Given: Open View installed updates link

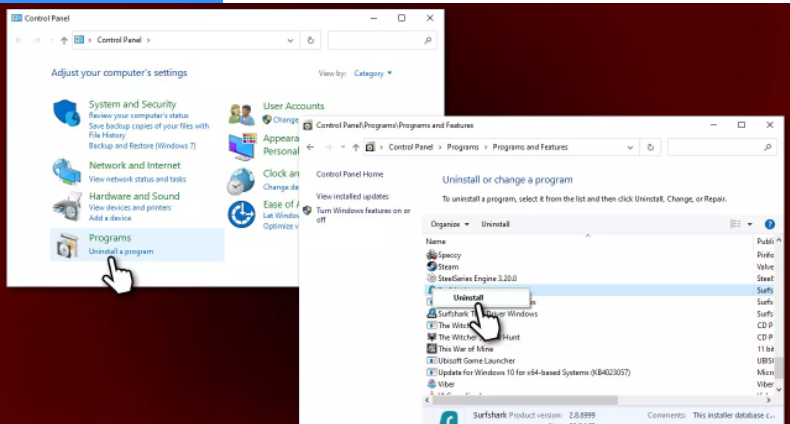Looking at the screenshot, I should [x=352, y=196].
